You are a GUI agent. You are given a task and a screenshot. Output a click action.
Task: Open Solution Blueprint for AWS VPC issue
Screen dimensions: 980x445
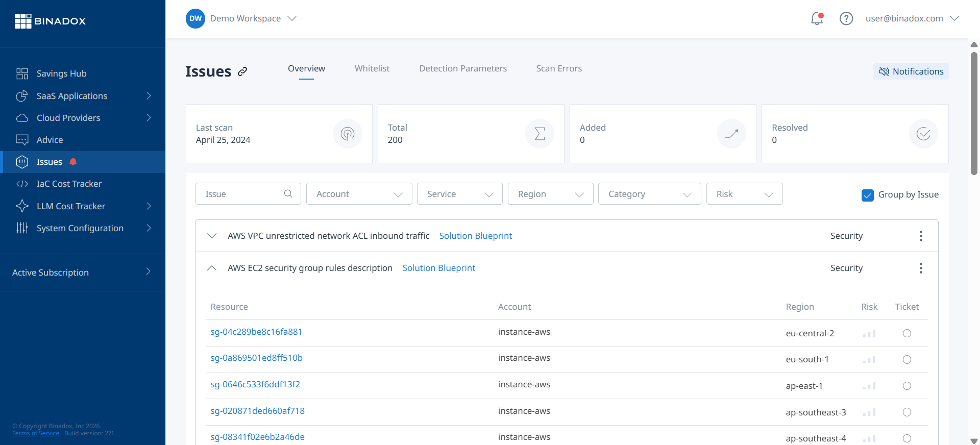(476, 236)
